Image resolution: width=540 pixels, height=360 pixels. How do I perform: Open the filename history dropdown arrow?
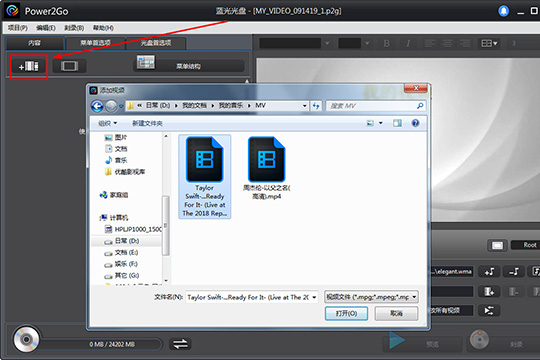click(314, 297)
